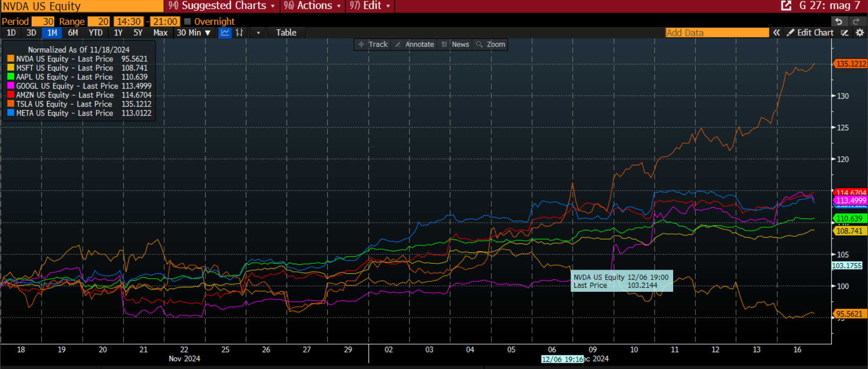Enable the Overnight checkbox
The width and height of the screenshot is (868, 369).
[x=188, y=22]
